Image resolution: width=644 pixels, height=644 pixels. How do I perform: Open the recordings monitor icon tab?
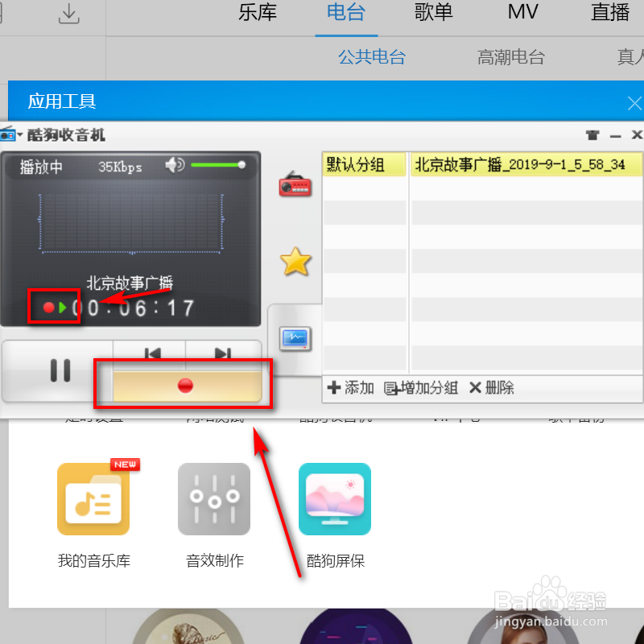click(x=295, y=338)
